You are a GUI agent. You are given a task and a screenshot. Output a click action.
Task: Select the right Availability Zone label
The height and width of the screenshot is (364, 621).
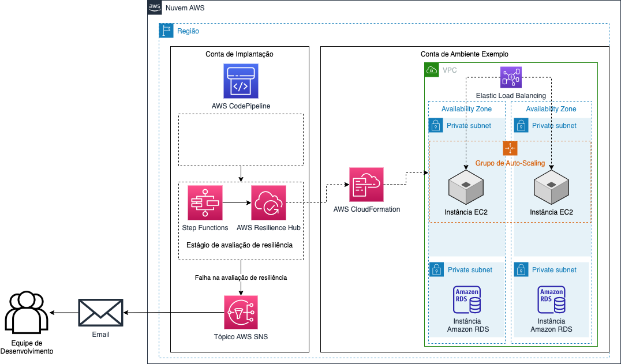[x=551, y=109]
